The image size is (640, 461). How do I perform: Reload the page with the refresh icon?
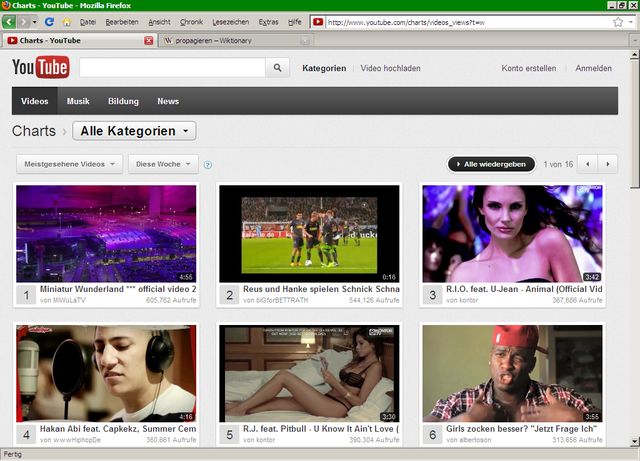click(49, 21)
